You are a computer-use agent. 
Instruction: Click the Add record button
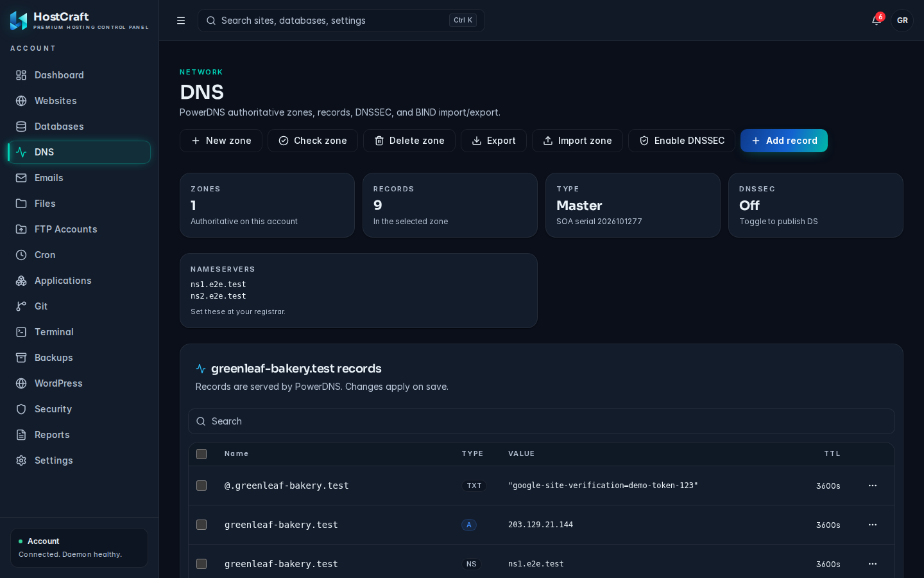pos(784,141)
